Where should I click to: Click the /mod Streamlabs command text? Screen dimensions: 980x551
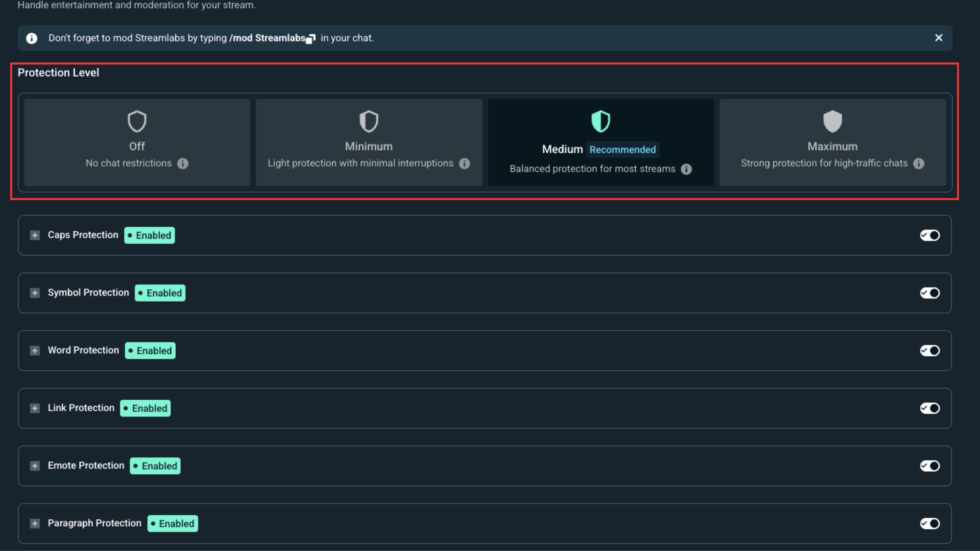click(x=267, y=38)
